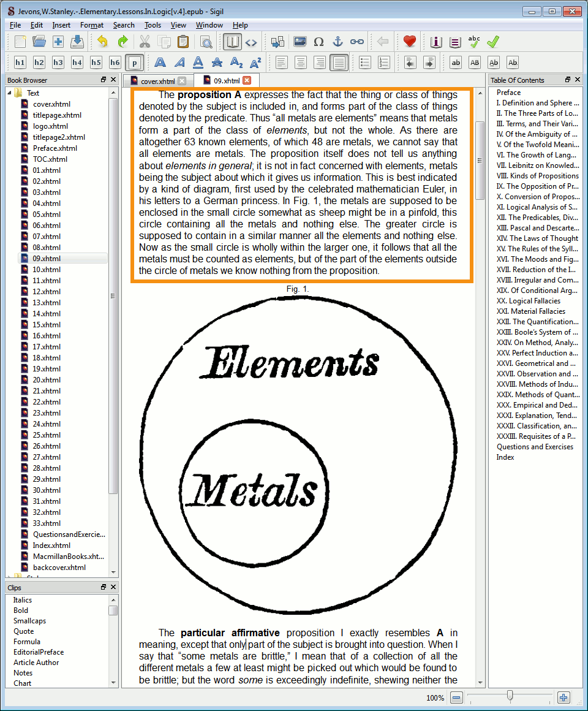The height and width of the screenshot is (711, 588).
Task: Click the New file icon
Action: [x=20, y=42]
